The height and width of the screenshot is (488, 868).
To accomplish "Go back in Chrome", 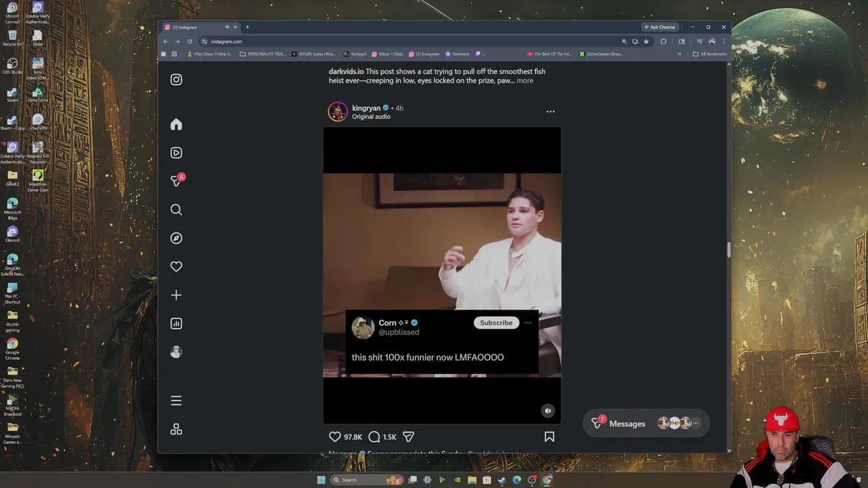I will click(x=165, y=41).
